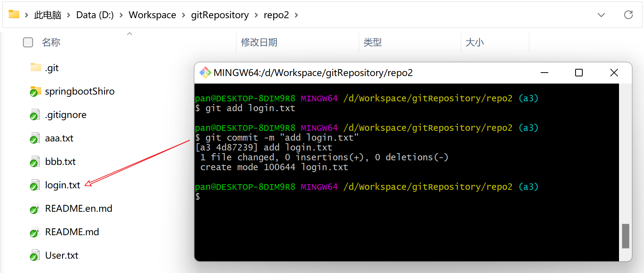Expand the chevron after repo2 in path

(x=296, y=15)
